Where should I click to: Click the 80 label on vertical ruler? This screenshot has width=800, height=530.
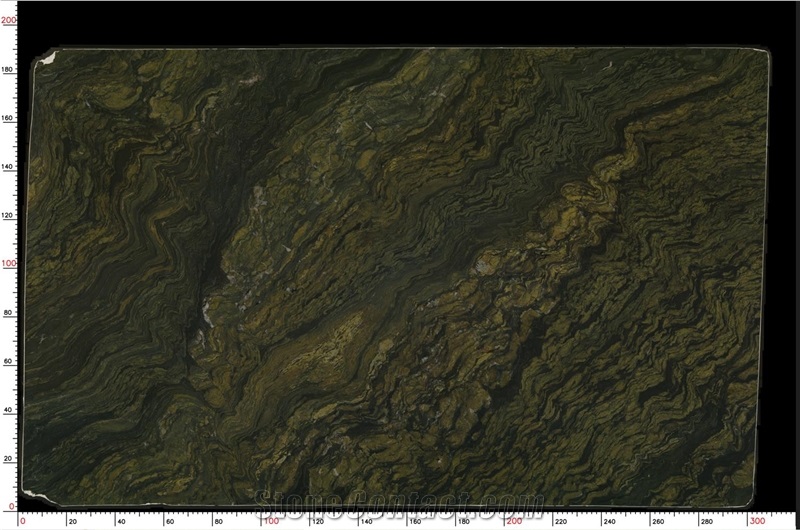point(8,312)
